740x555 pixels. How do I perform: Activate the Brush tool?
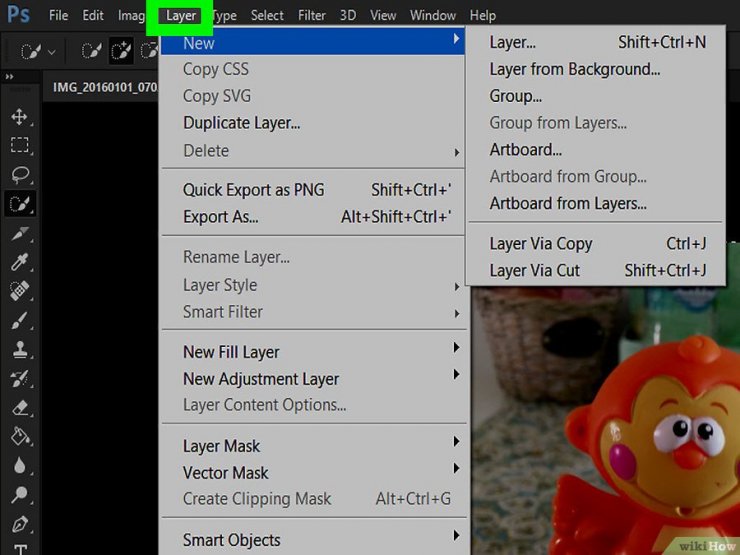[20, 320]
